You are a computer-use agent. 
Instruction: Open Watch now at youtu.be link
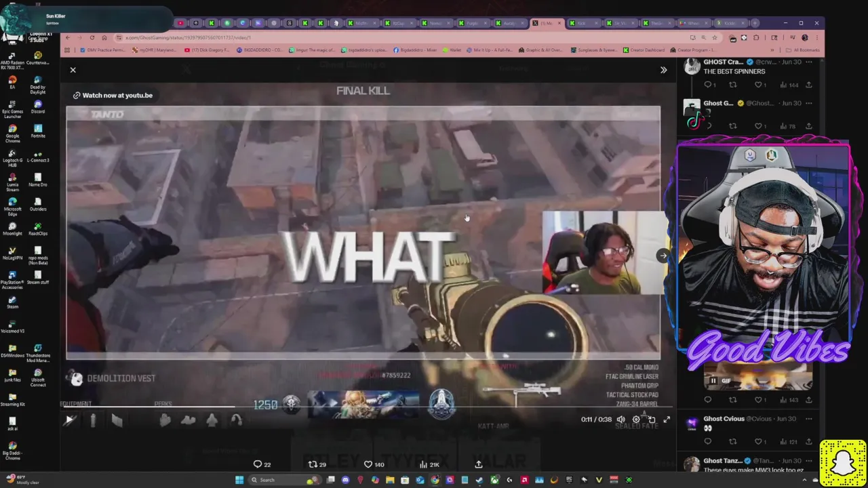pos(113,96)
